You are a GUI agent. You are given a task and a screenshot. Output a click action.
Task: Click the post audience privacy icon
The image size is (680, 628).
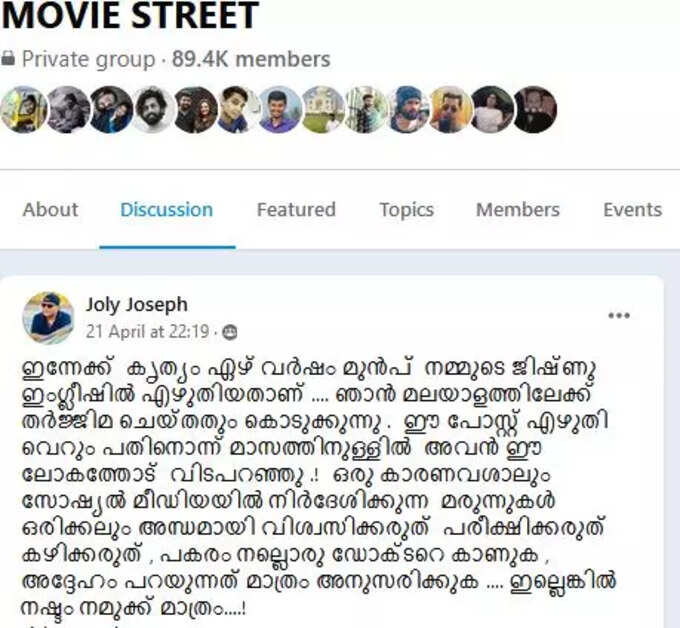[x=229, y=332]
